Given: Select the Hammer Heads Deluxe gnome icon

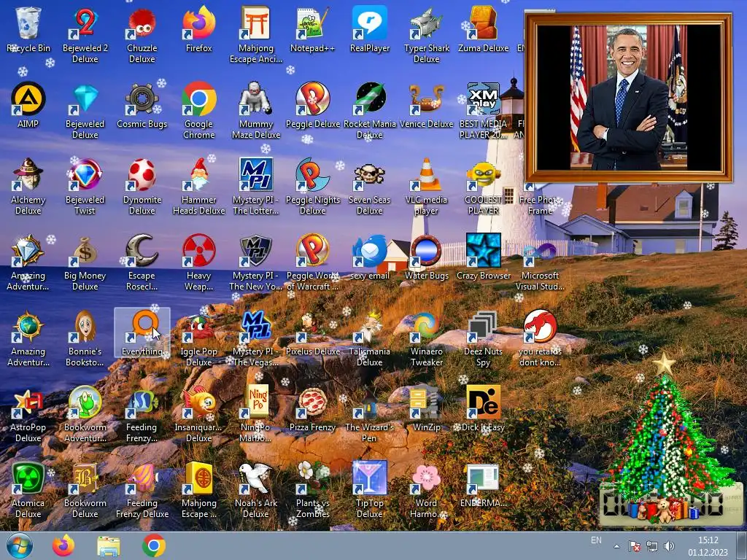Looking at the screenshot, I should [198, 174].
